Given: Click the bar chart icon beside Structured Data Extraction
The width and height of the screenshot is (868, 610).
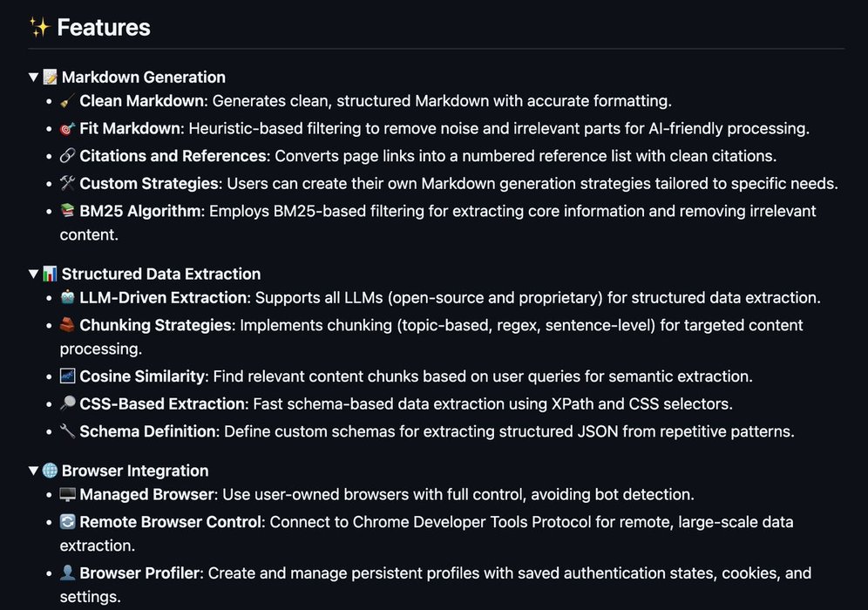Looking at the screenshot, I should (x=51, y=274).
